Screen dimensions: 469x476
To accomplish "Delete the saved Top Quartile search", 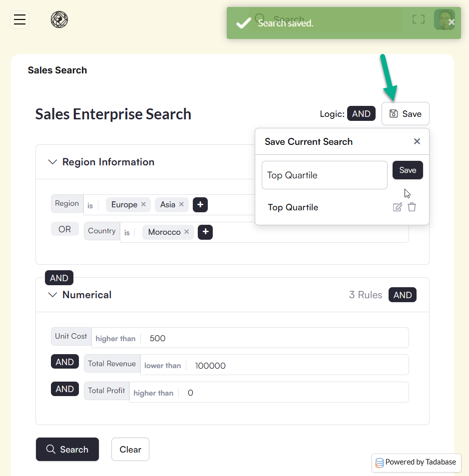I will point(412,207).
